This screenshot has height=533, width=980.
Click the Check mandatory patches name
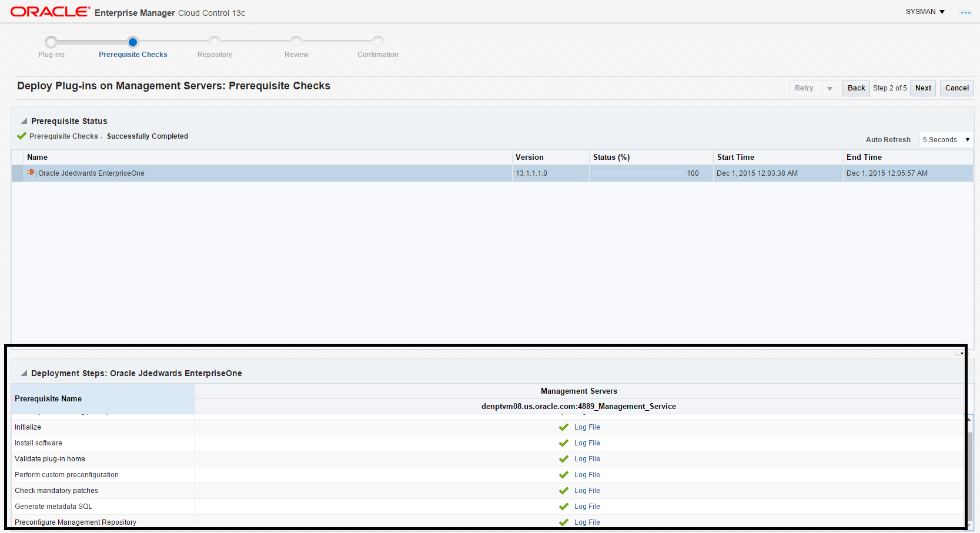56,491
